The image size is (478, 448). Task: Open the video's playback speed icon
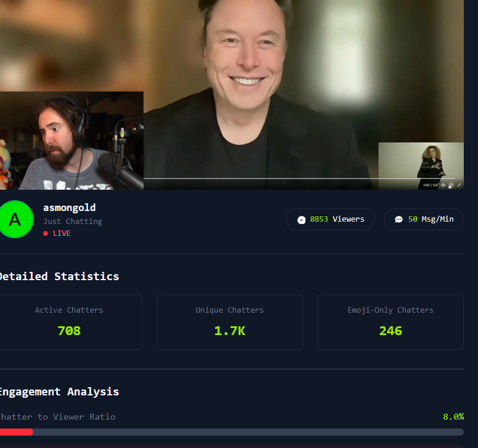(x=451, y=185)
